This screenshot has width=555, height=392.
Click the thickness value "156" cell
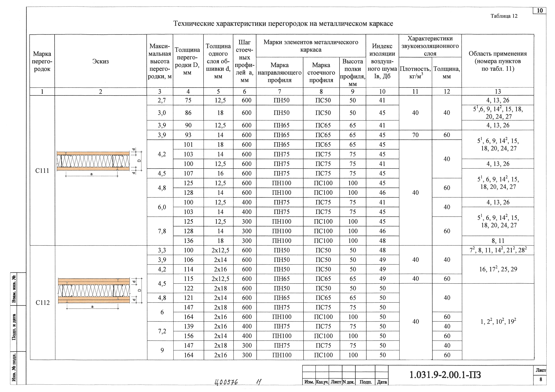tap(189, 336)
